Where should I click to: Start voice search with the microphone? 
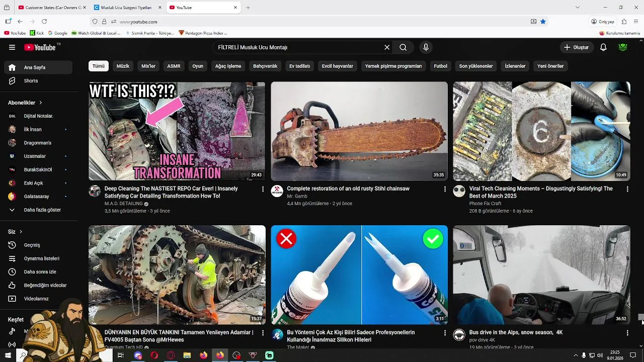tap(426, 47)
